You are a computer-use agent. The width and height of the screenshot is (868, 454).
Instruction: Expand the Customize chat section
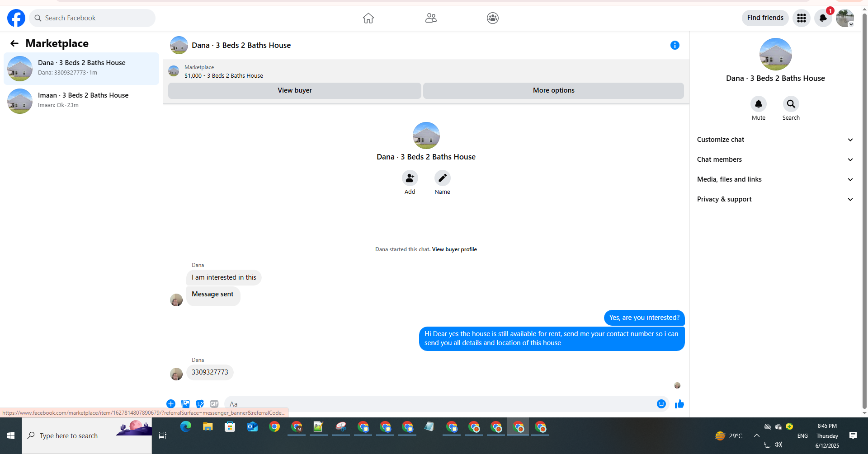click(775, 140)
